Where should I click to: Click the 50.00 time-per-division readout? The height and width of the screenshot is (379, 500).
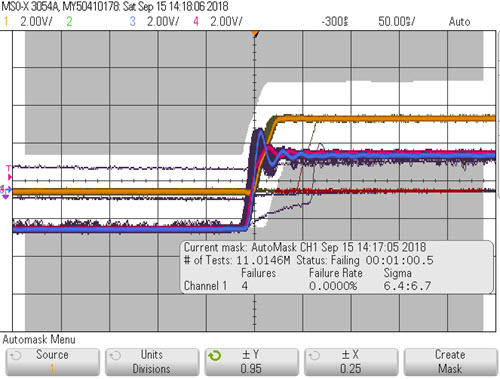click(x=396, y=22)
